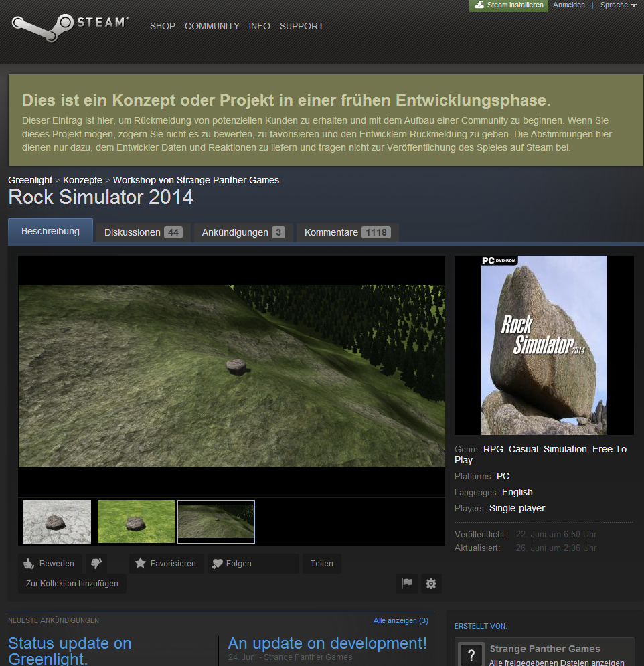Add to favorites with Favorisieren
The width and height of the screenshot is (644, 666).
tap(166, 564)
